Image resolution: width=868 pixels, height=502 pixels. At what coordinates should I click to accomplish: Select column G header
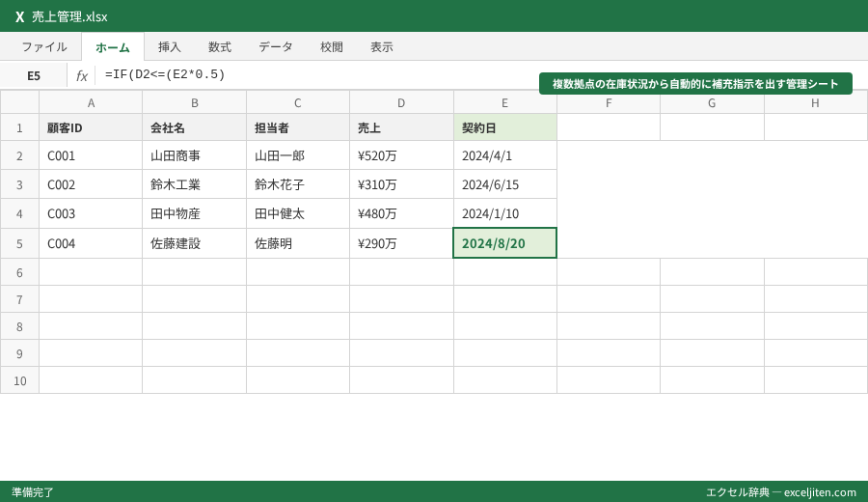point(712,102)
